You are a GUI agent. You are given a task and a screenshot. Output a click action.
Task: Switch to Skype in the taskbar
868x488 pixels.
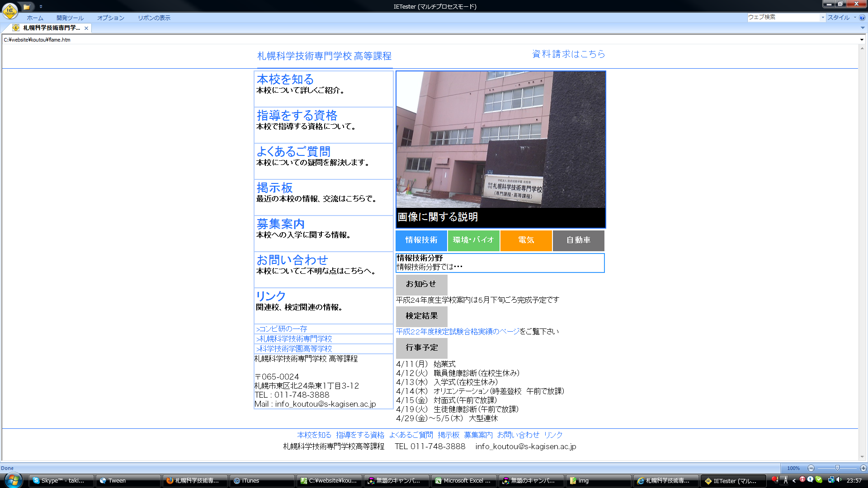pyautogui.click(x=62, y=481)
